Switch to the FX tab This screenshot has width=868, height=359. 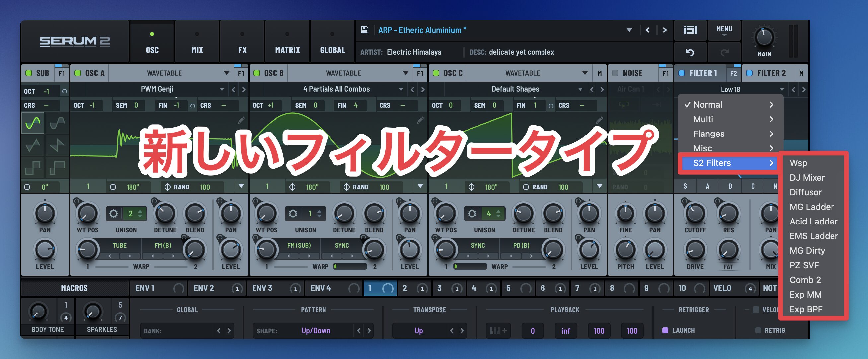coord(242,42)
